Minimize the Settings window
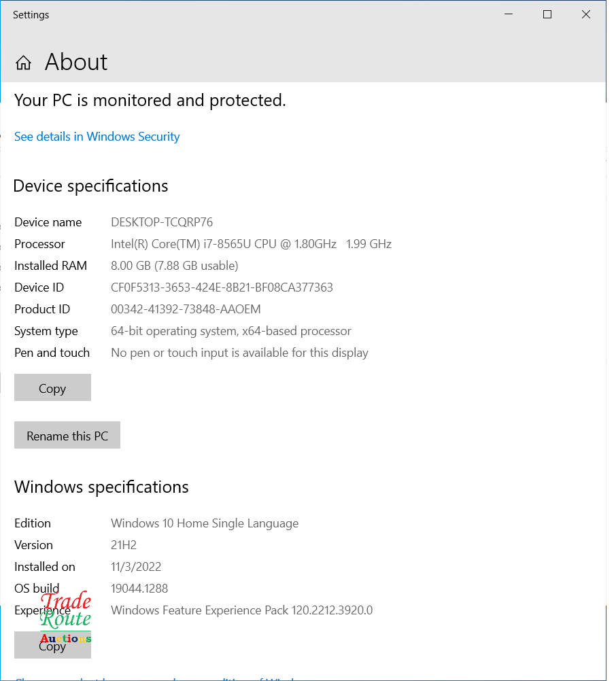Viewport: 616px width, 681px height. coord(508,14)
